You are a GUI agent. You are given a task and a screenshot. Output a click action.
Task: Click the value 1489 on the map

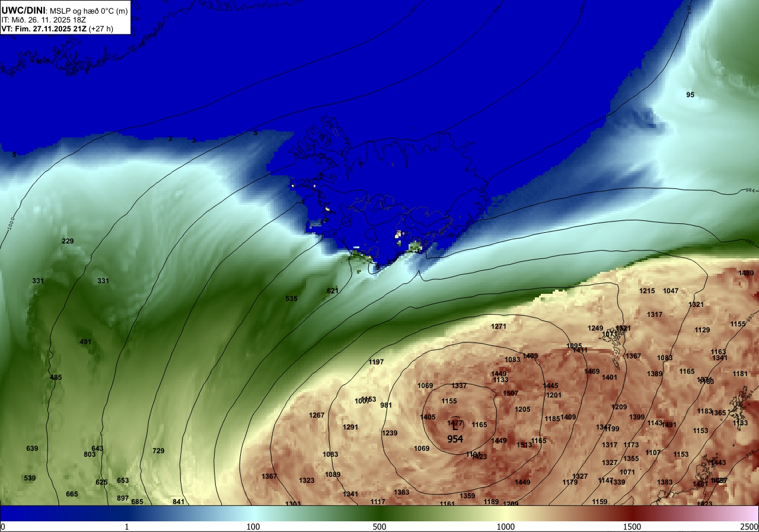(x=746, y=273)
